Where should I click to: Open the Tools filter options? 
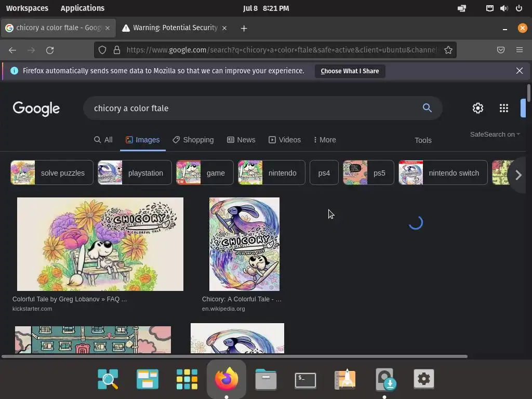(423, 140)
